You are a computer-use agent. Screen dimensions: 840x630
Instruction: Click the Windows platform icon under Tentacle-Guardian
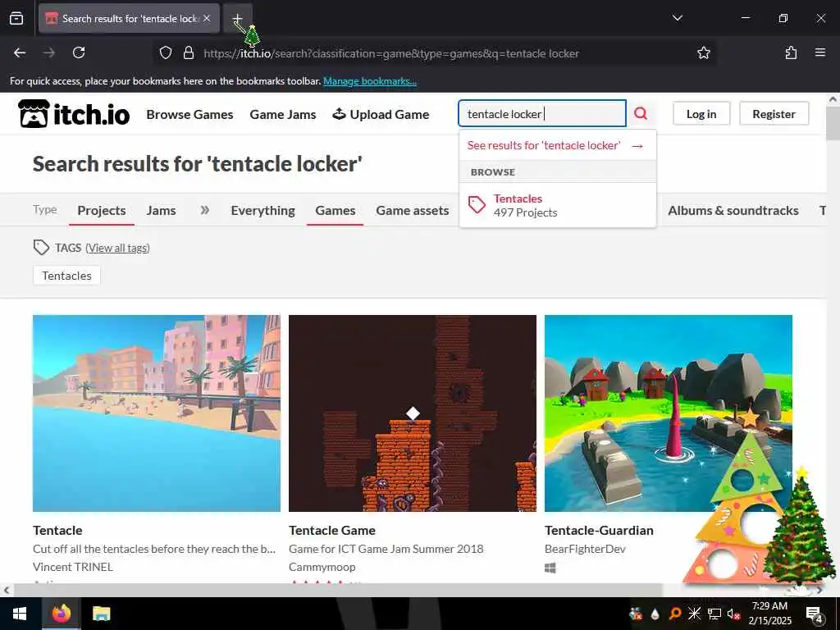click(x=550, y=568)
